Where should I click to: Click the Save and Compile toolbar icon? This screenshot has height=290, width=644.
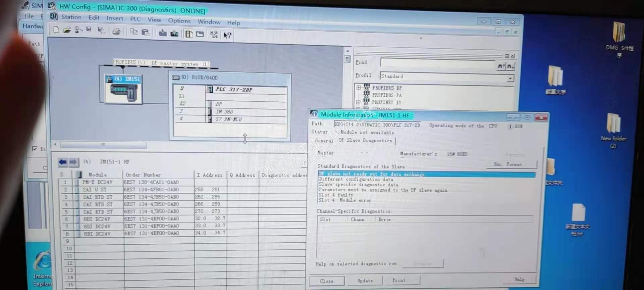pyautogui.click(x=101, y=31)
